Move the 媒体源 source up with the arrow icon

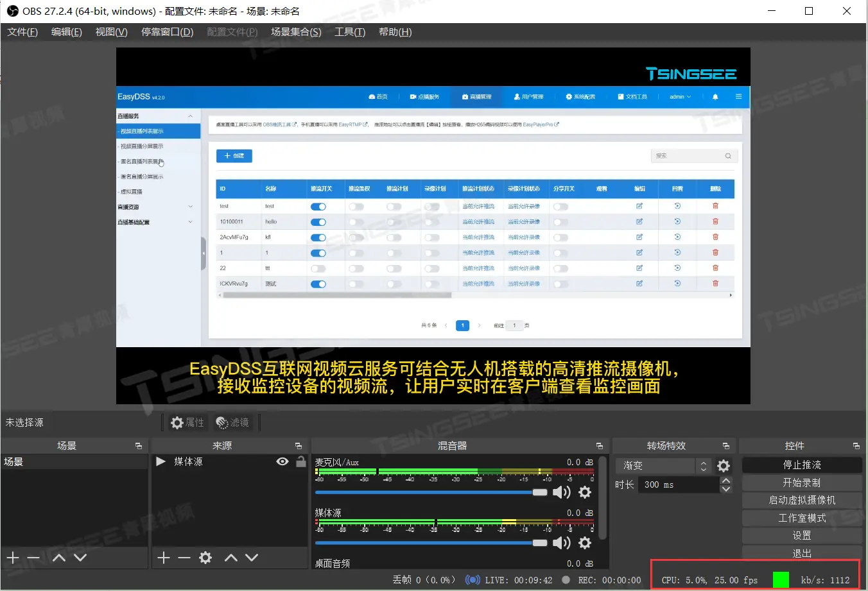click(230, 558)
